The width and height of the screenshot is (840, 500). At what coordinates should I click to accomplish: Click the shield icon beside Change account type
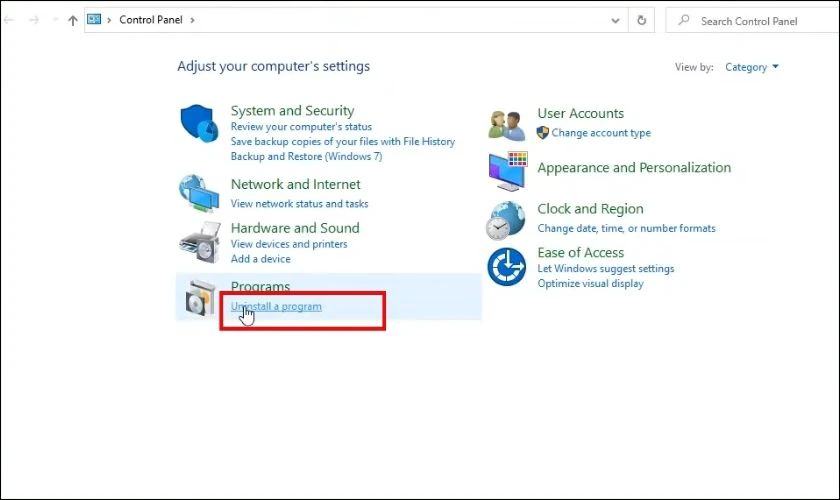point(543,132)
